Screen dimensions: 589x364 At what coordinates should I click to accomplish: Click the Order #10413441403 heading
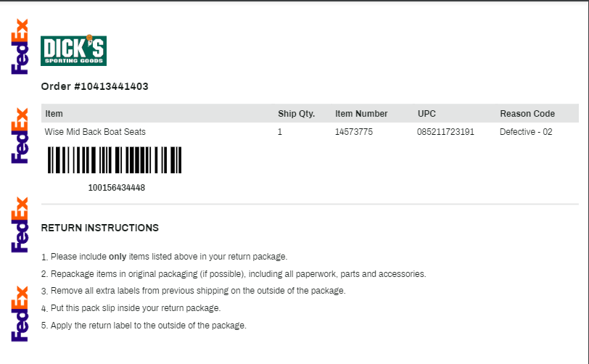(x=94, y=86)
